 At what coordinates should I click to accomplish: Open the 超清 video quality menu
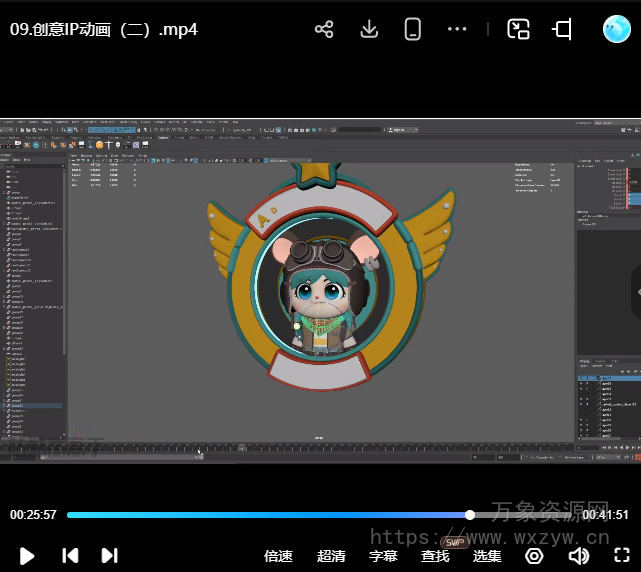(331, 556)
